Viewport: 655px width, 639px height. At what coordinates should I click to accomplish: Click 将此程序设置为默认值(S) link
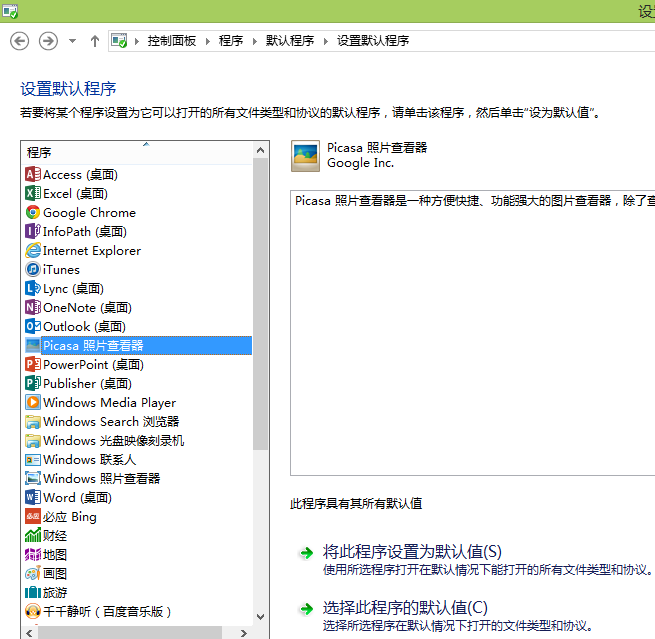click(412, 552)
